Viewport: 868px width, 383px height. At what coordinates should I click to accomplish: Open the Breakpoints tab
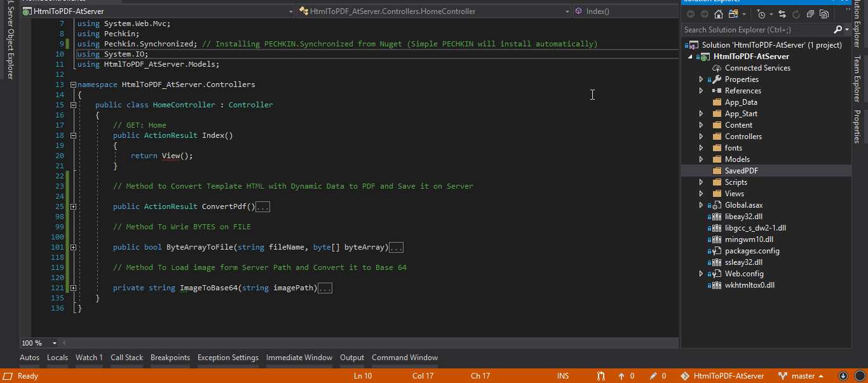[170, 358]
